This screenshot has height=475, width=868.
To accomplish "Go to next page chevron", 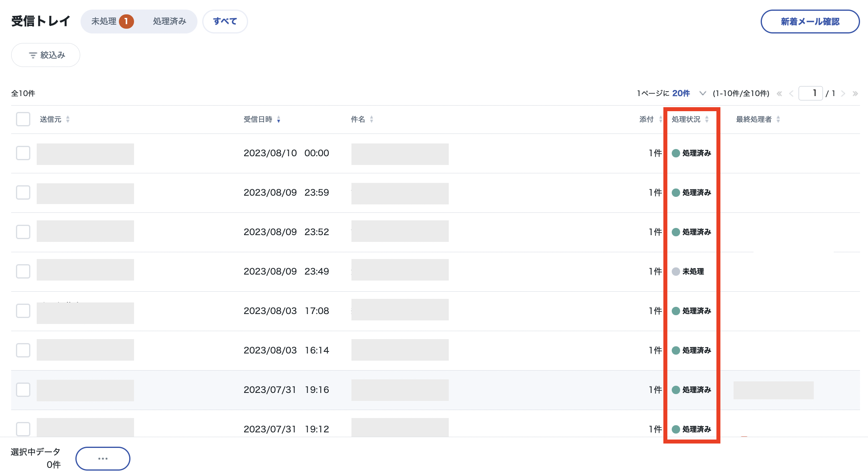I will click(x=843, y=94).
